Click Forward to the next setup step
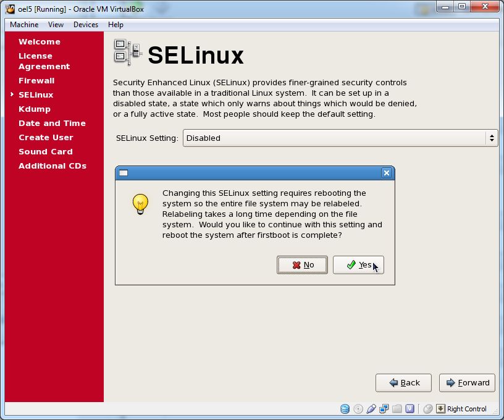 point(467,383)
